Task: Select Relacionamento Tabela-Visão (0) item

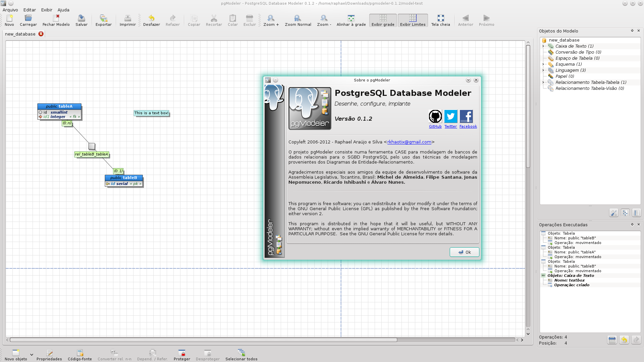Action: pyautogui.click(x=590, y=88)
